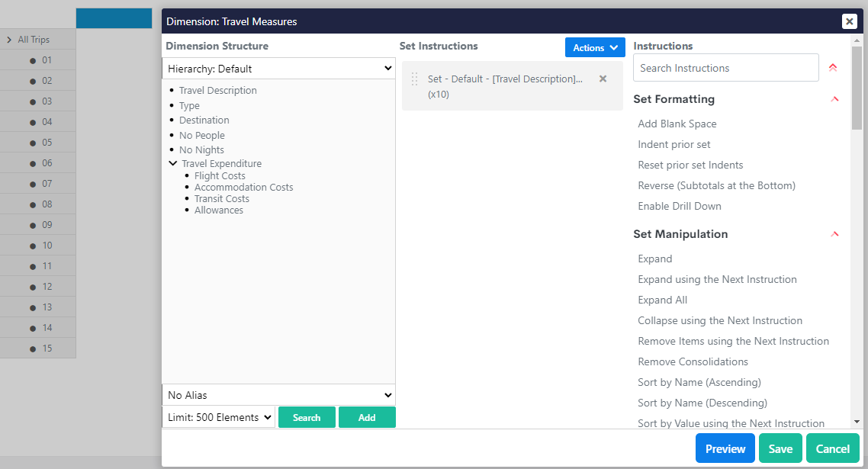Expand the All Trips row
Image resolution: width=868 pixels, height=469 pixels.
coord(9,40)
